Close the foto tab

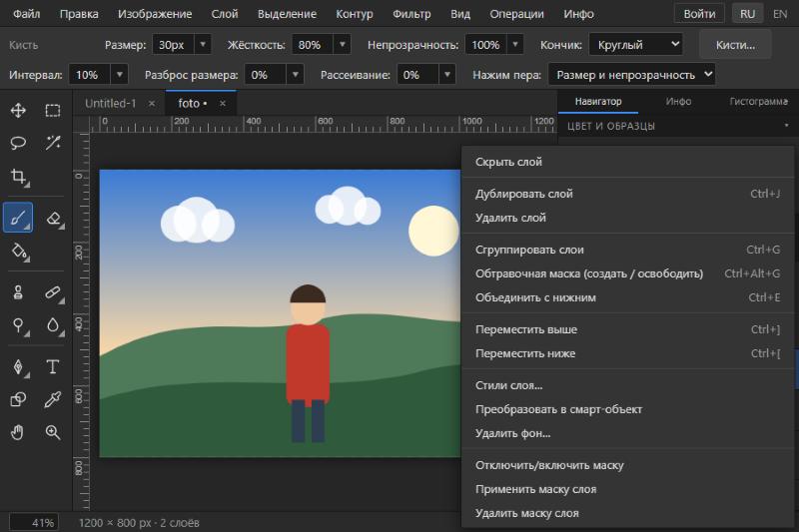[222, 104]
